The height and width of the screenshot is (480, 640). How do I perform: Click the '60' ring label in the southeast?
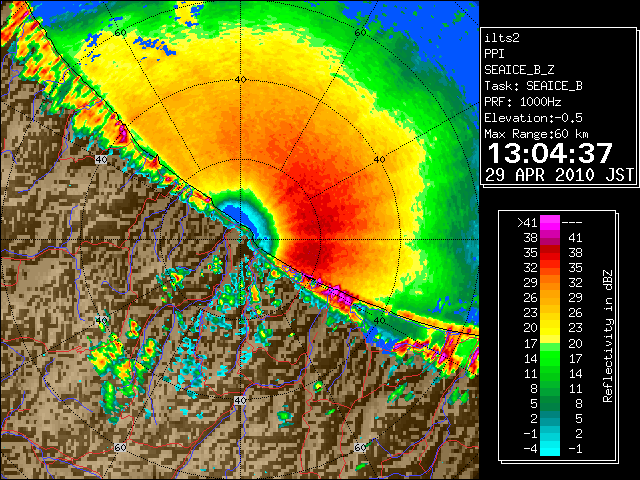tap(360, 447)
